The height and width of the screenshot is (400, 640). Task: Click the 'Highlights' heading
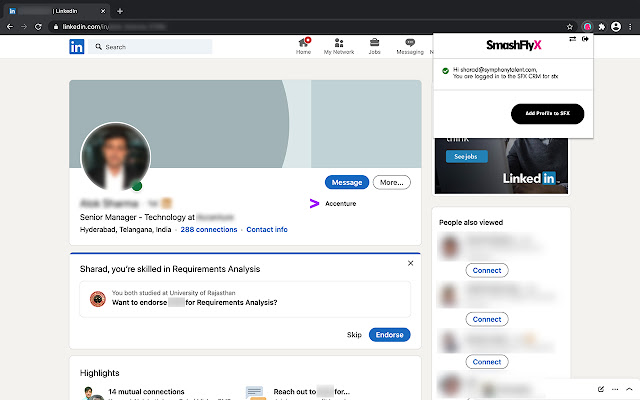point(100,373)
